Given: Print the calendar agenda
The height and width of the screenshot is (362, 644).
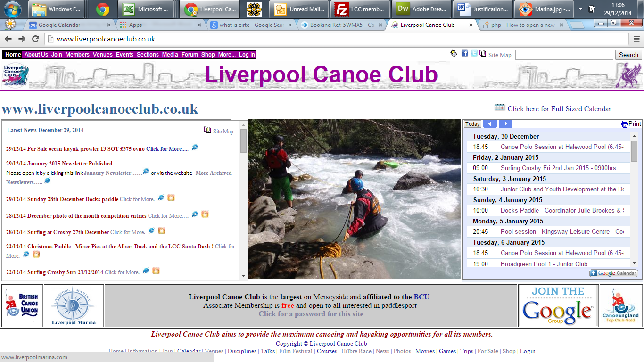Looking at the screenshot, I should (631, 124).
